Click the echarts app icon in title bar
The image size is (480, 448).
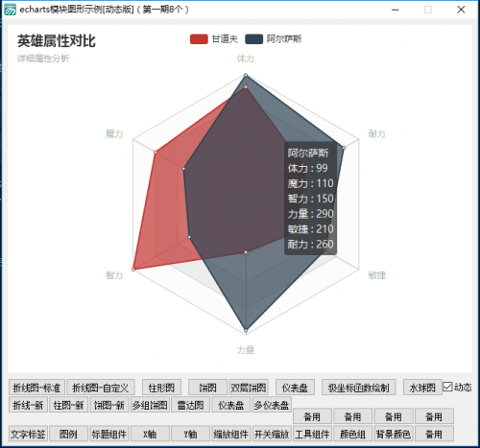coord(11,10)
